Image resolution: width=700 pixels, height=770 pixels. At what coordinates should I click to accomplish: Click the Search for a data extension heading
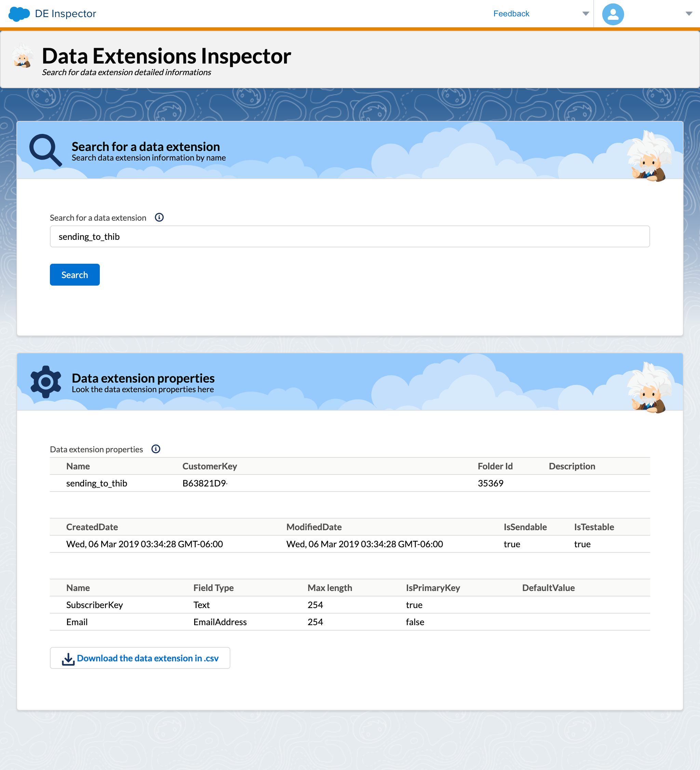coord(146,146)
